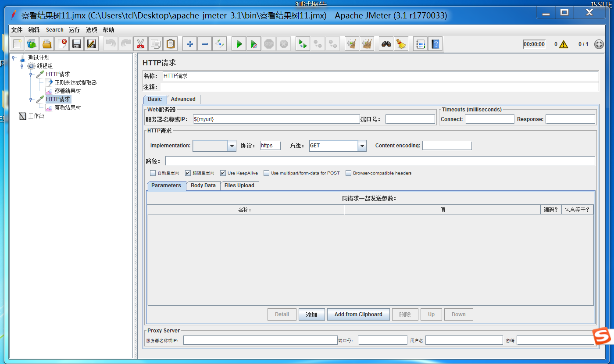This screenshot has width=614, height=364.
Task: Check Browser-compatible headers option
Action: (x=348, y=173)
